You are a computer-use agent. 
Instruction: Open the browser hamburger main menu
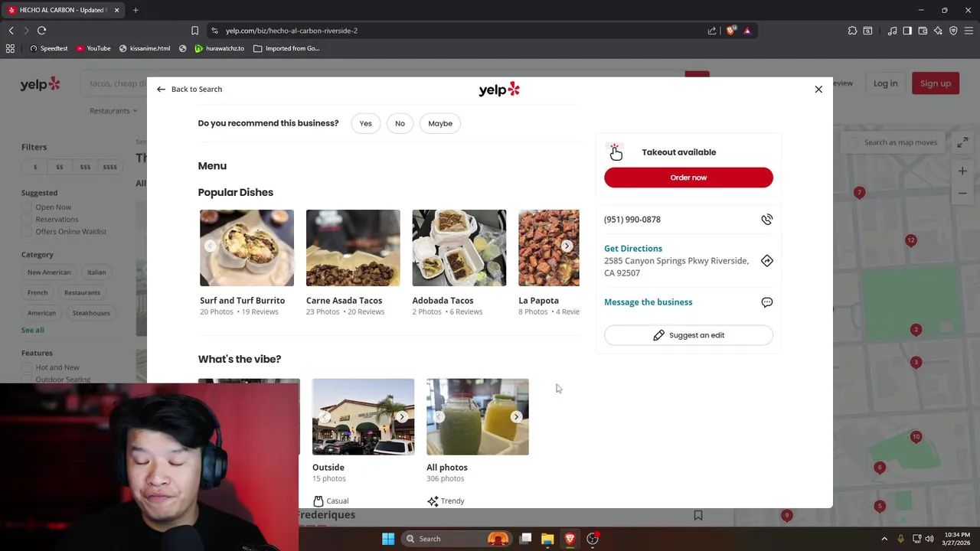969,31
